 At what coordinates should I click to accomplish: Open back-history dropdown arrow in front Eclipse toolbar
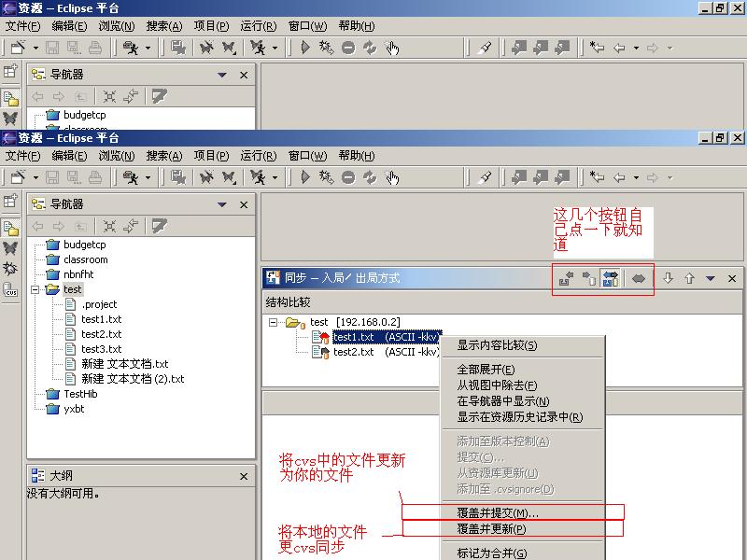pos(636,178)
